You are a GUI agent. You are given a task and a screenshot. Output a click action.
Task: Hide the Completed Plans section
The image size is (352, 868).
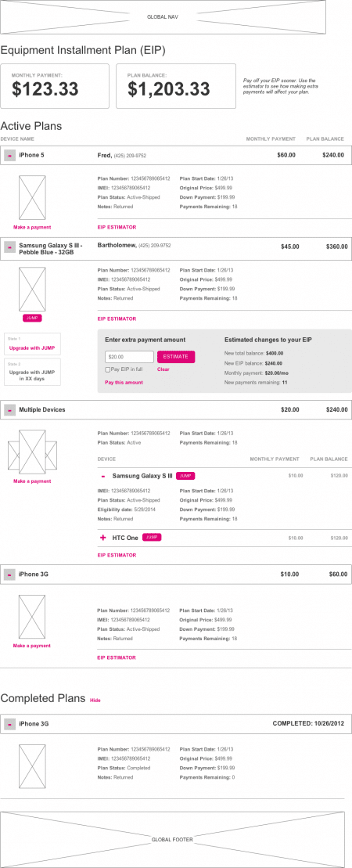pos(95,701)
